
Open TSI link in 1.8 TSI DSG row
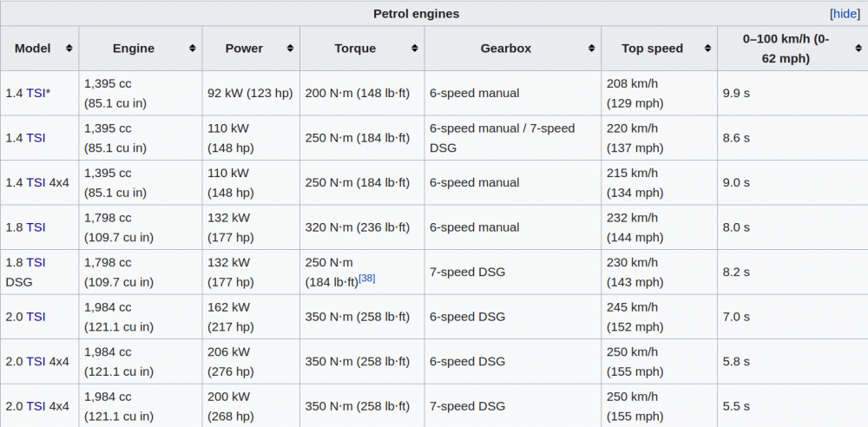(x=36, y=262)
